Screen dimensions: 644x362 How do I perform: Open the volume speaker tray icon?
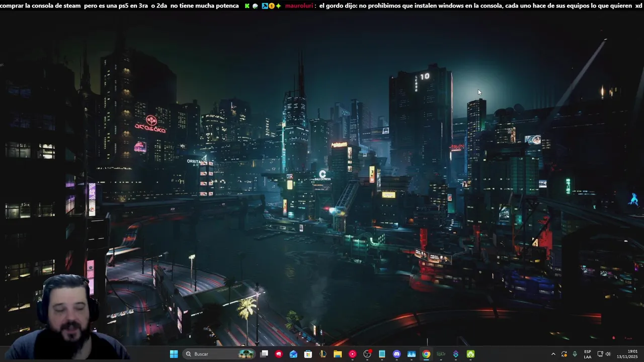coord(608,354)
